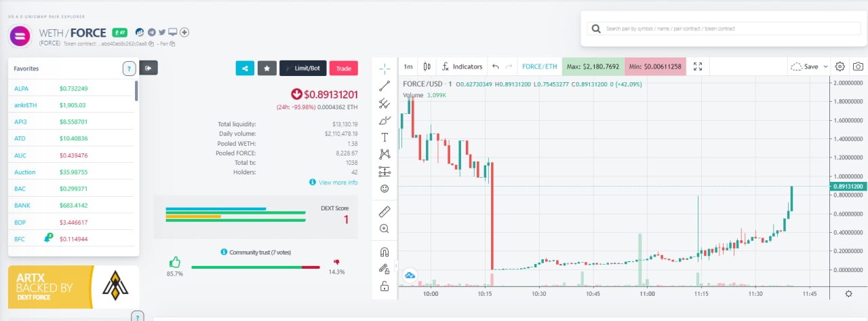Viewport: 868px width, 321px height.
Task: Click the cloud icon on chart
Action: pos(410,275)
